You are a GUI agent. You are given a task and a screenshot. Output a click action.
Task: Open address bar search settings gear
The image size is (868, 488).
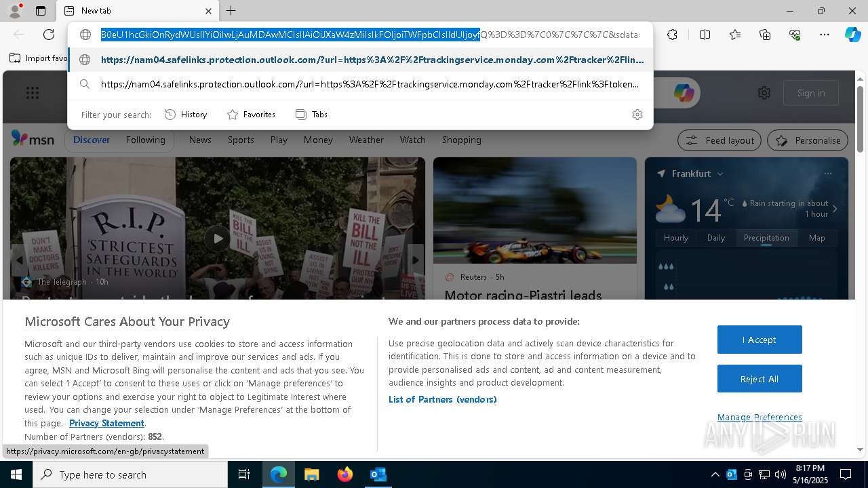(637, 115)
